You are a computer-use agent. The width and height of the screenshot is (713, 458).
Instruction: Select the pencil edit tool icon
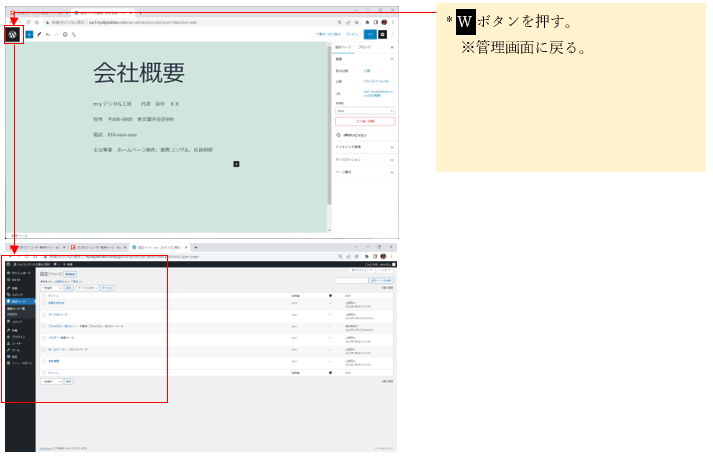[39, 34]
